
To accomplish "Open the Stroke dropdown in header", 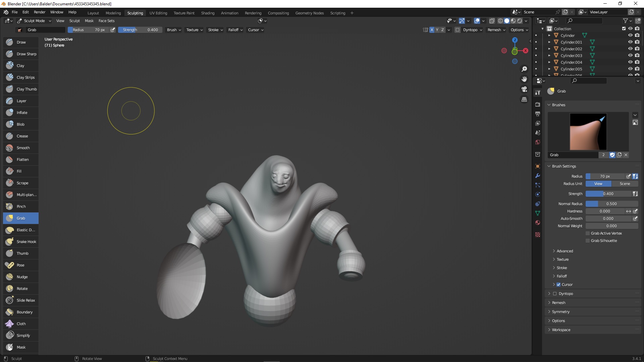I will click(215, 30).
